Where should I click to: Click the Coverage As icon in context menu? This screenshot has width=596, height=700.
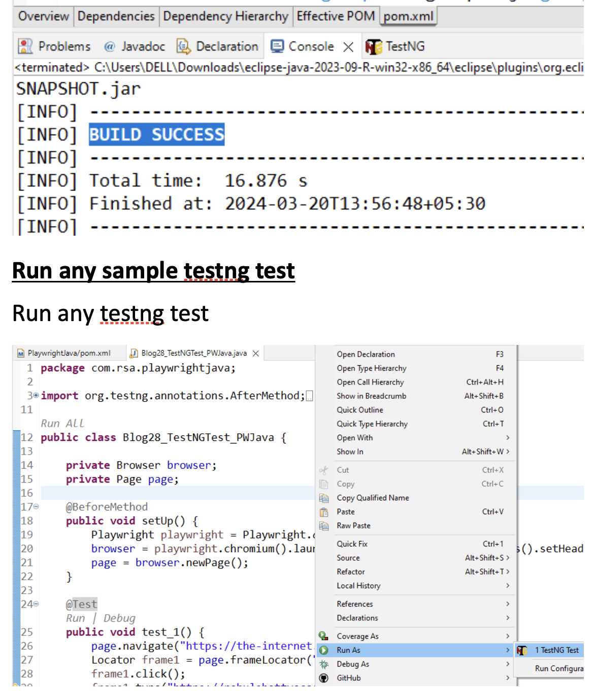(323, 635)
